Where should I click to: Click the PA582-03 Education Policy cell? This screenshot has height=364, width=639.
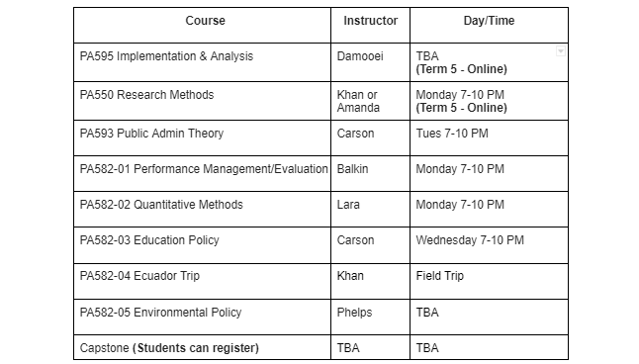[x=202, y=245]
